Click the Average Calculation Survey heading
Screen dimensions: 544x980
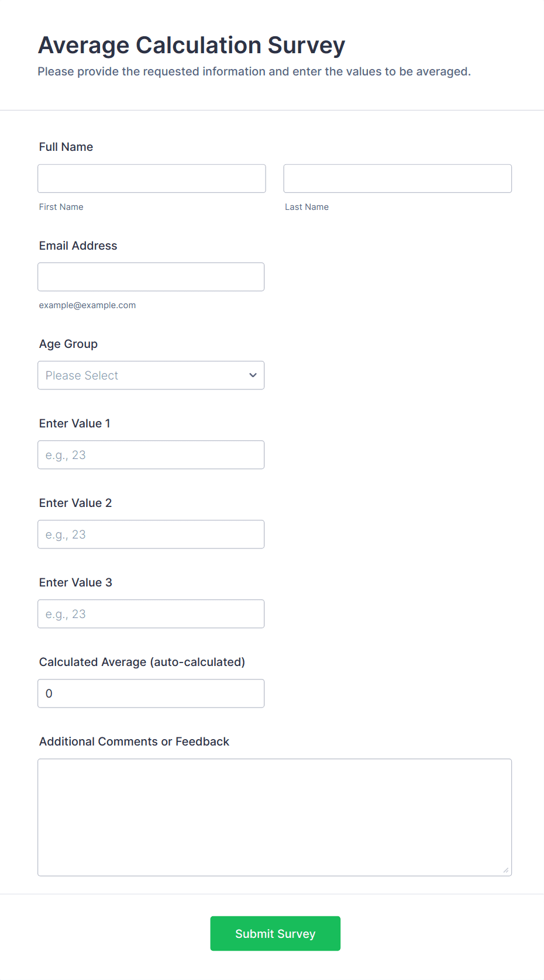191,45
